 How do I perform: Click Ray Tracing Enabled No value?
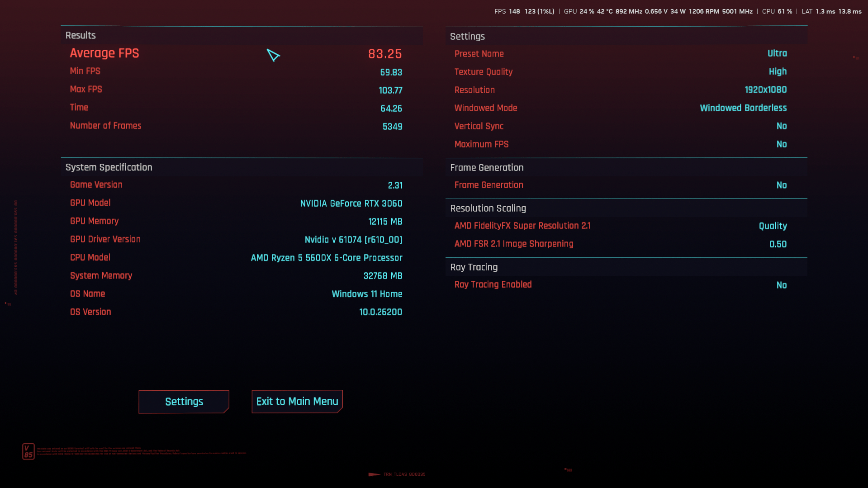pos(782,285)
